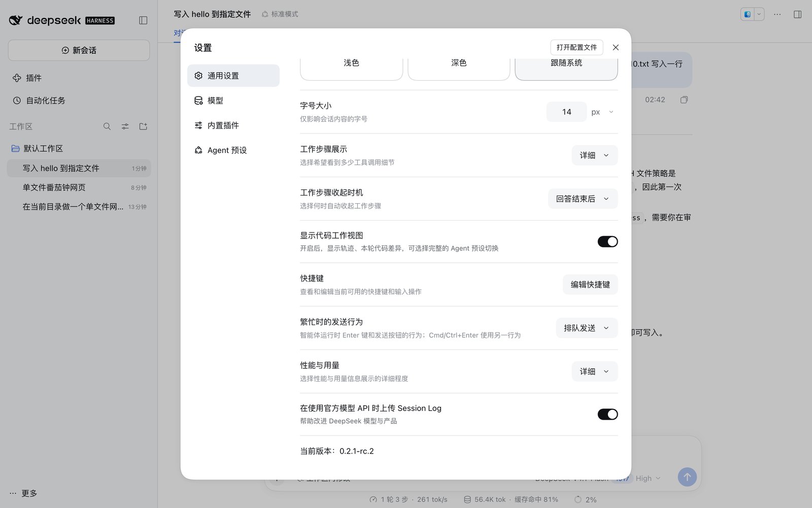Switch to Agent 预设 settings tab
The width and height of the screenshot is (812, 508).
click(233, 150)
